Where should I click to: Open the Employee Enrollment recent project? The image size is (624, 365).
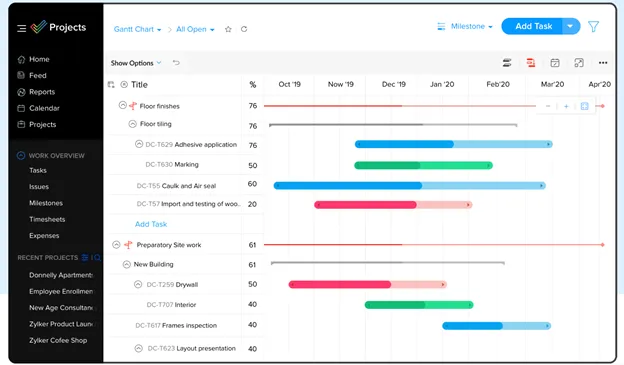60,291
